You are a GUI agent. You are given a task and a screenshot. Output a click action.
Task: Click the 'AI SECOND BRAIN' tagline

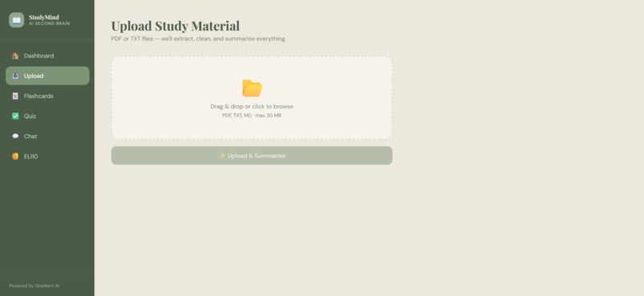click(x=50, y=24)
